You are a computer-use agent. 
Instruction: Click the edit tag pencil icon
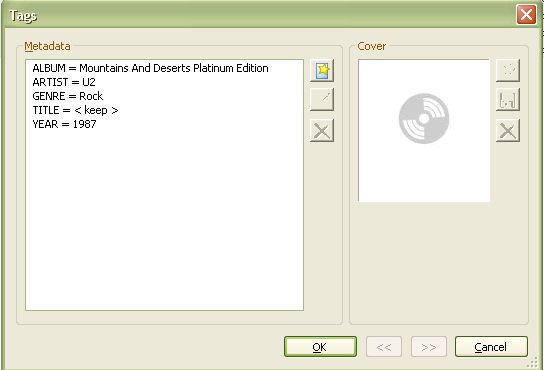point(322,100)
